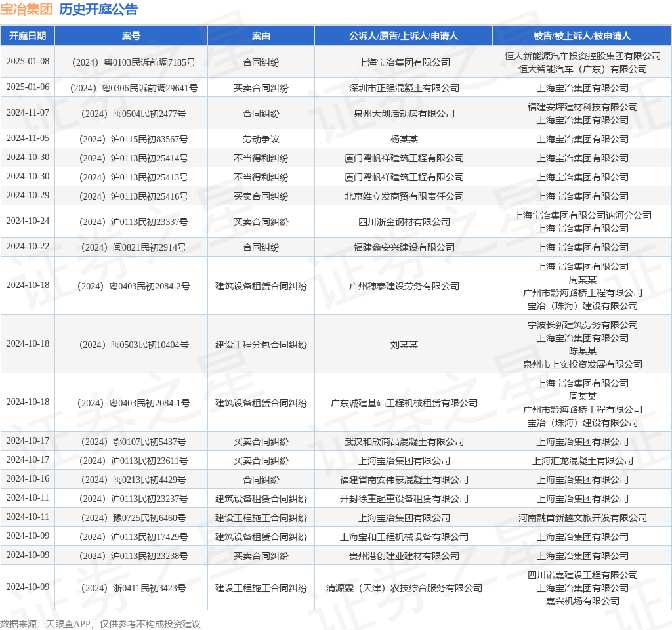Click defendant 上海汇龙混凝土有限公司
This screenshot has width=672, height=630.
point(583,461)
